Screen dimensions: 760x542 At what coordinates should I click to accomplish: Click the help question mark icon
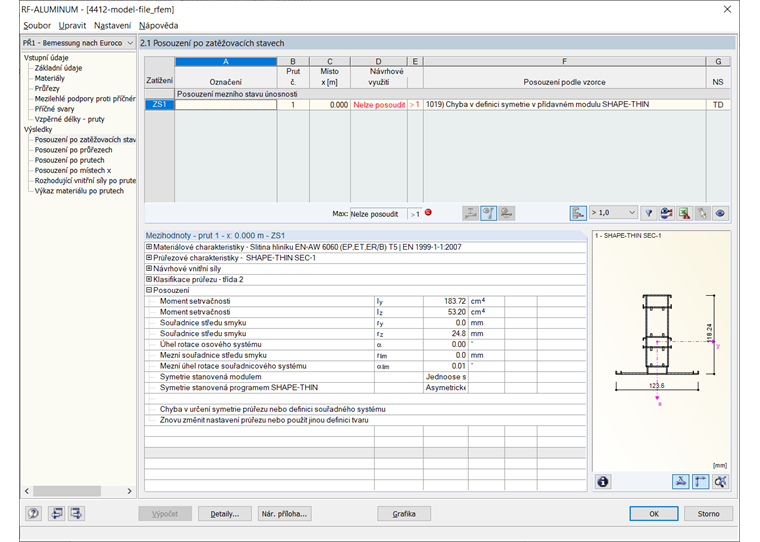[x=34, y=514]
